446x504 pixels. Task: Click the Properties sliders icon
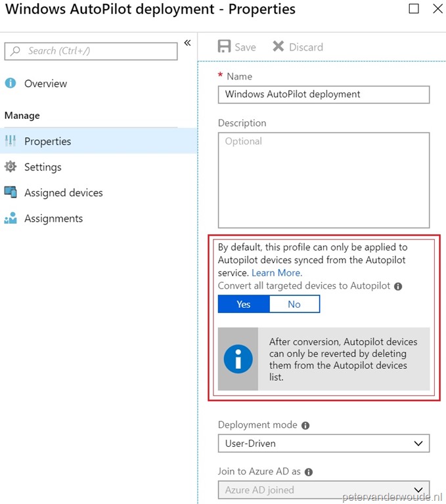coord(11,141)
